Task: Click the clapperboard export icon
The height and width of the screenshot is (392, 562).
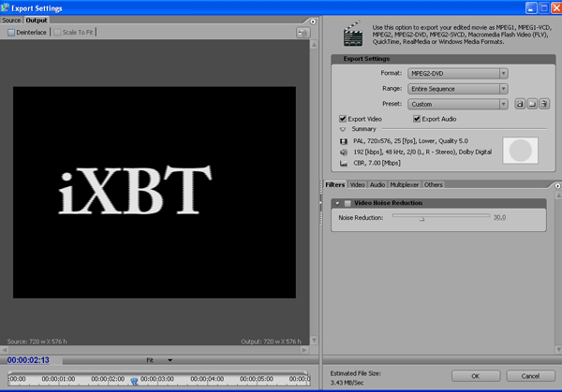Action: [353, 35]
